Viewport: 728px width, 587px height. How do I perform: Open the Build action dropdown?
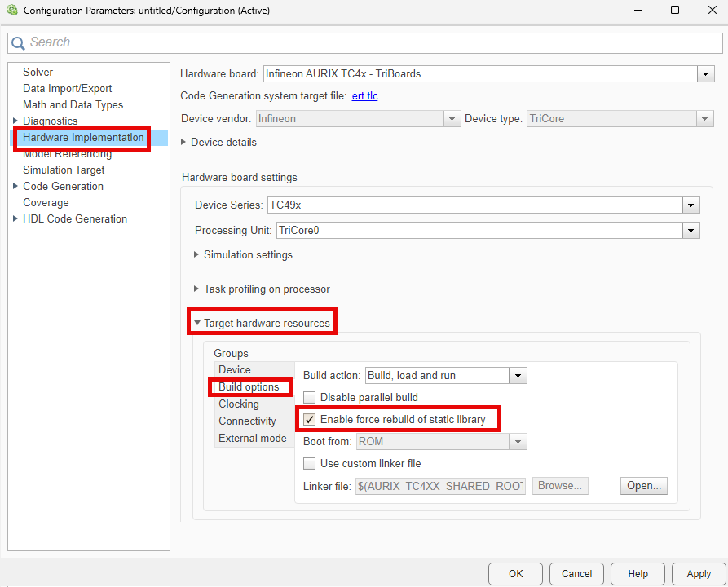tap(517, 375)
